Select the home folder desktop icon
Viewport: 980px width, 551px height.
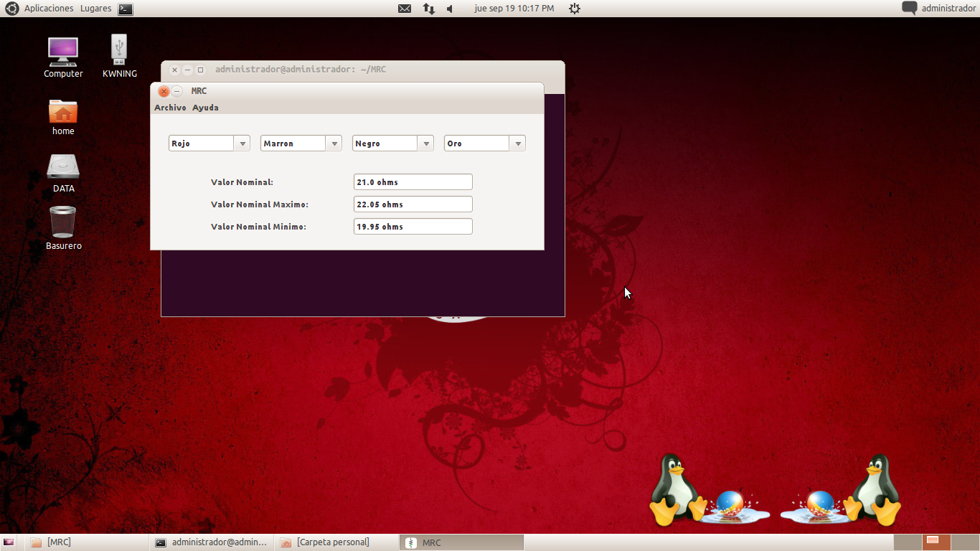click(63, 117)
